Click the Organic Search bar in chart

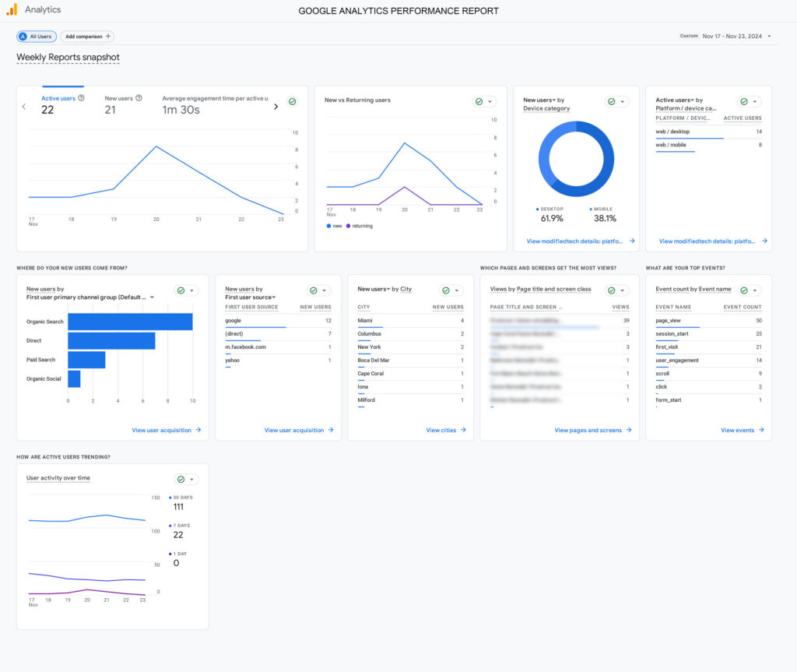pyautogui.click(x=130, y=322)
